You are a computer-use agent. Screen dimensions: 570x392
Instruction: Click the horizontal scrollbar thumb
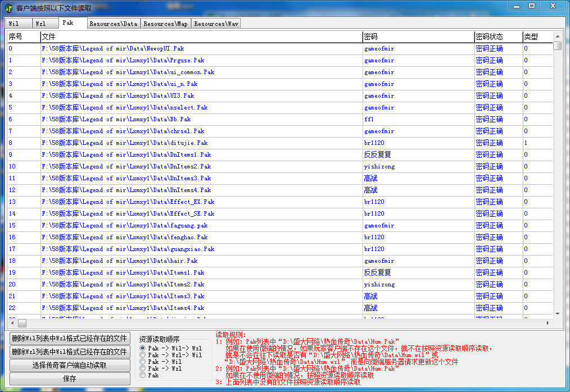22,323
